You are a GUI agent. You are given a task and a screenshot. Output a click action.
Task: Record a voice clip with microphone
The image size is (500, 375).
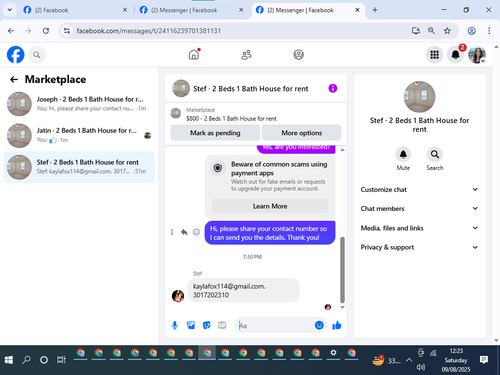point(175,325)
